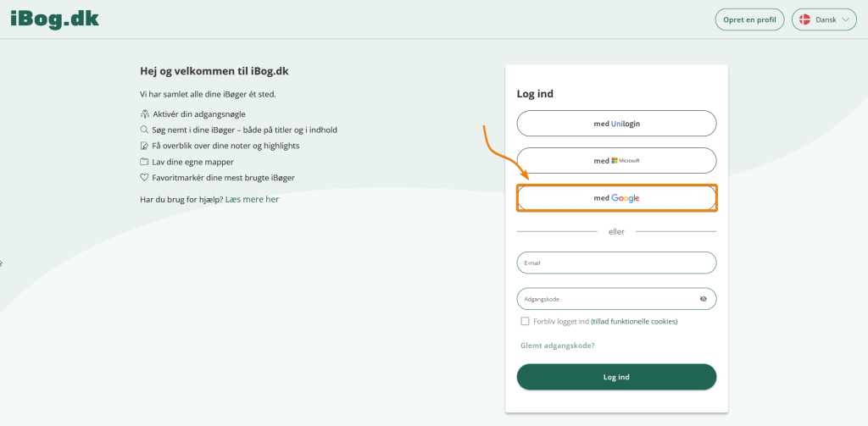Click into the Adgangskode password field
This screenshot has height=426, width=868.
[606, 299]
